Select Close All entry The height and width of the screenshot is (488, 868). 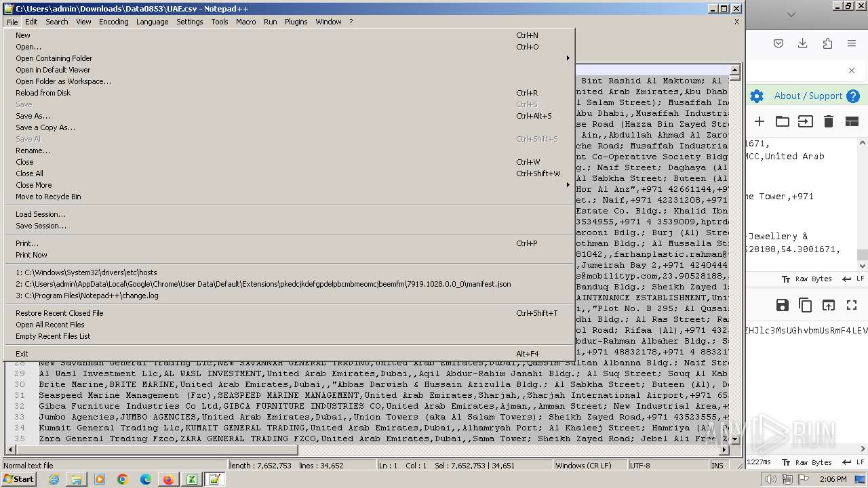(289, 174)
